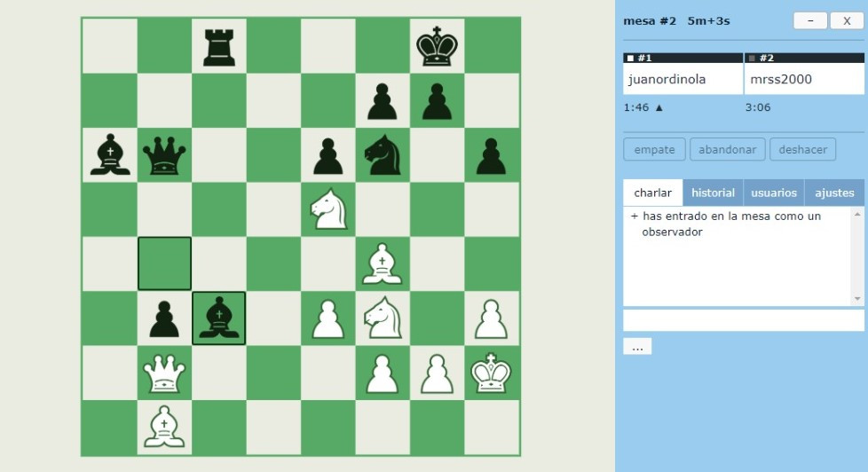
Task: Click the black queen on b6
Action: coord(164,155)
